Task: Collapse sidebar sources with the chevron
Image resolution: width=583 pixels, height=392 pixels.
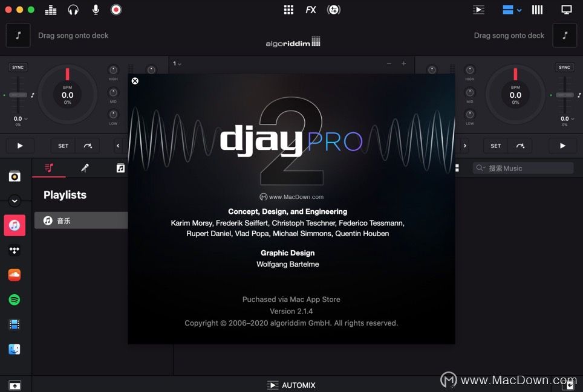Action: 15,201
